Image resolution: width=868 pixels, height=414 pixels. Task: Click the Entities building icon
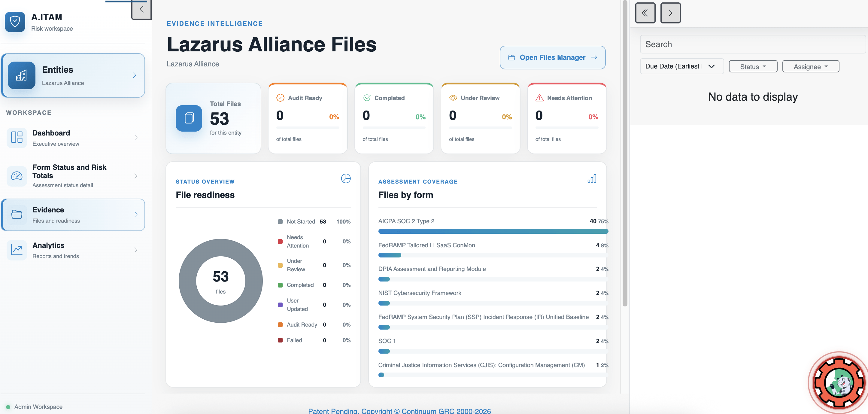click(x=22, y=75)
